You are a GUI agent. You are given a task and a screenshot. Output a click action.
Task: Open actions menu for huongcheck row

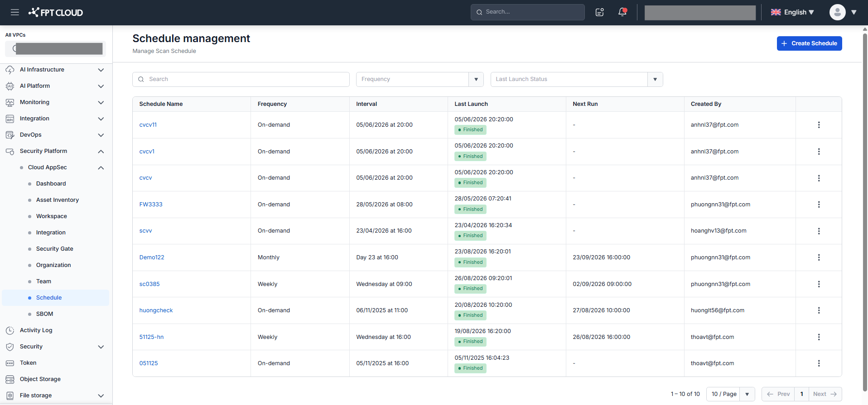(819, 310)
